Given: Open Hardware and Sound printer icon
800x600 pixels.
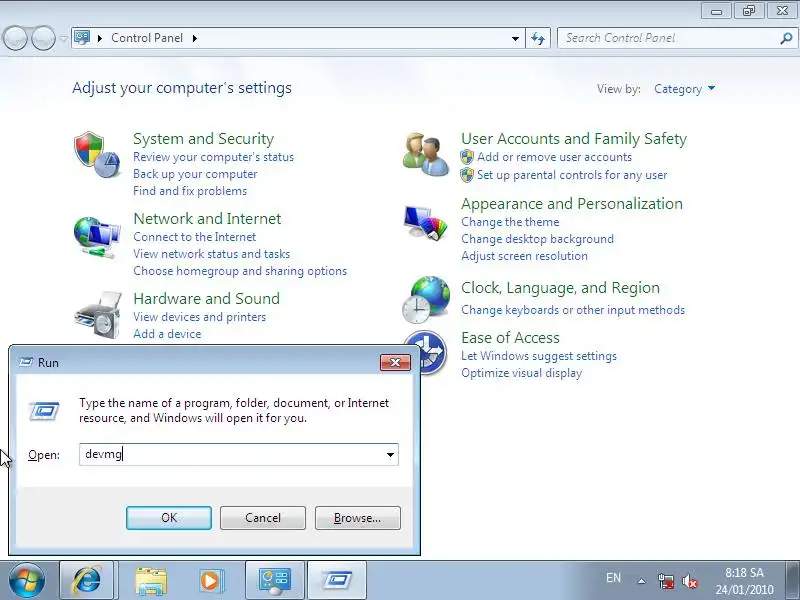Looking at the screenshot, I should point(98,315).
